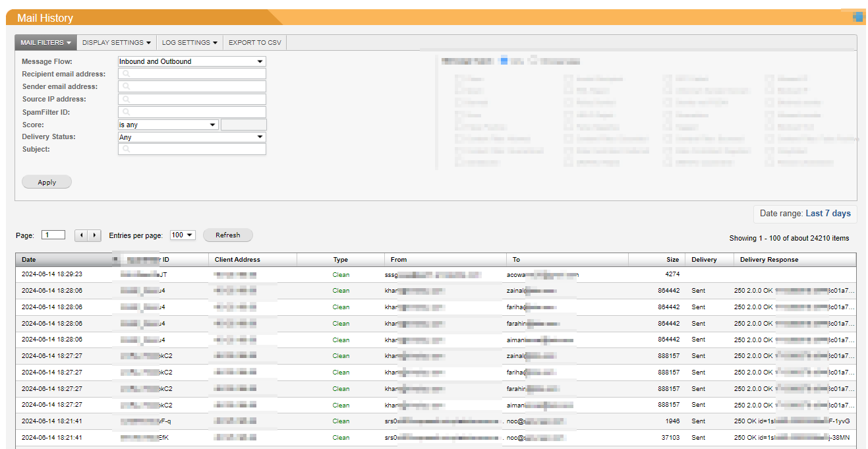Expand the Score condition dropdown
This screenshot has height=449, width=868.
167,125
